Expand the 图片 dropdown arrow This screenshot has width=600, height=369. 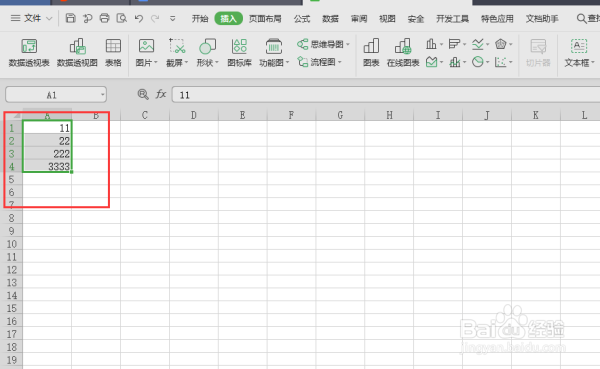coord(156,62)
